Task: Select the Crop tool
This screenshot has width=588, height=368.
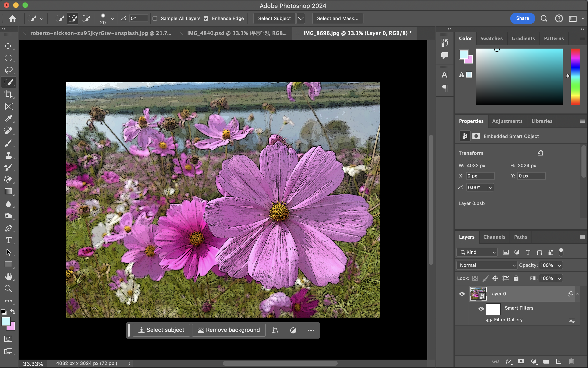Action: [8, 94]
